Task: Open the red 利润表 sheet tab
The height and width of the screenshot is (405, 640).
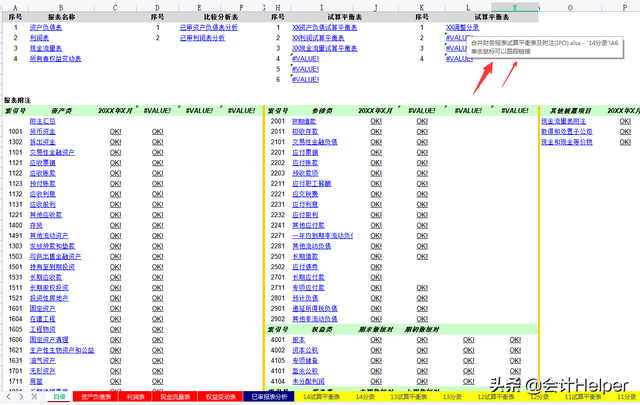Action: point(135,396)
